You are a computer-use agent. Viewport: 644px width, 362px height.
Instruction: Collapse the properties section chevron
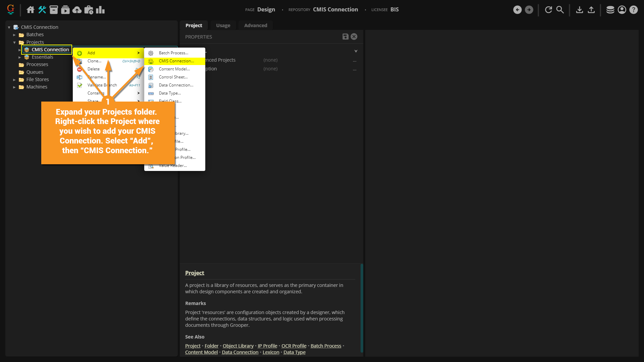click(356, 51)
